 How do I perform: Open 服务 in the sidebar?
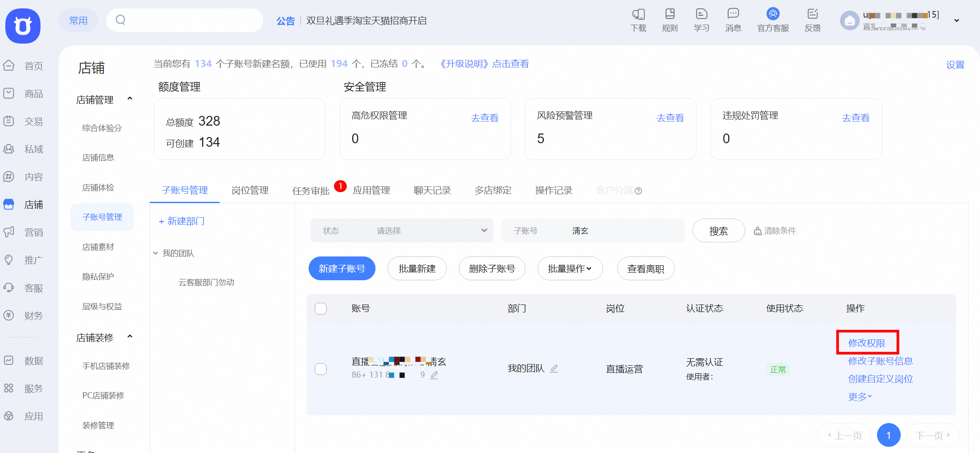[x=23, y=389]
